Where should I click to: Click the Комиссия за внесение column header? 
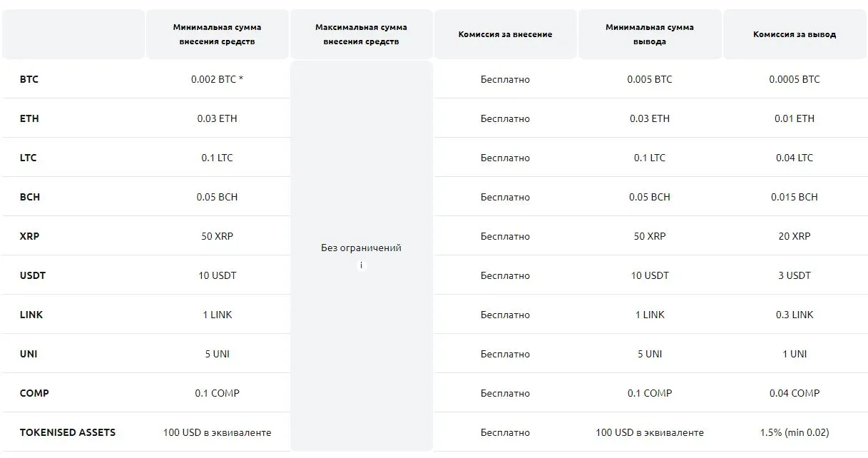505,34
